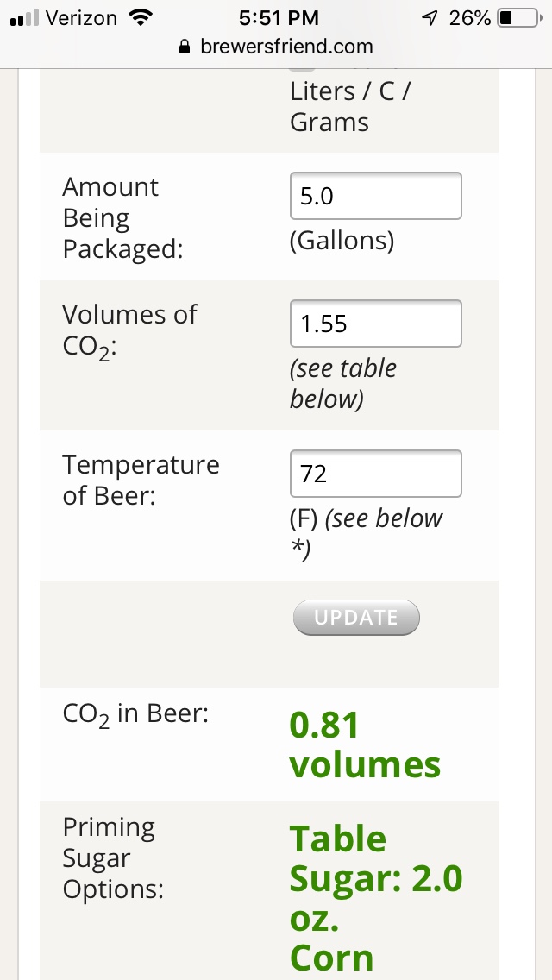This screenshot has height=980, width=552.
Task: Tap the 26% battery percentage indicator
Action: point(469,18)
